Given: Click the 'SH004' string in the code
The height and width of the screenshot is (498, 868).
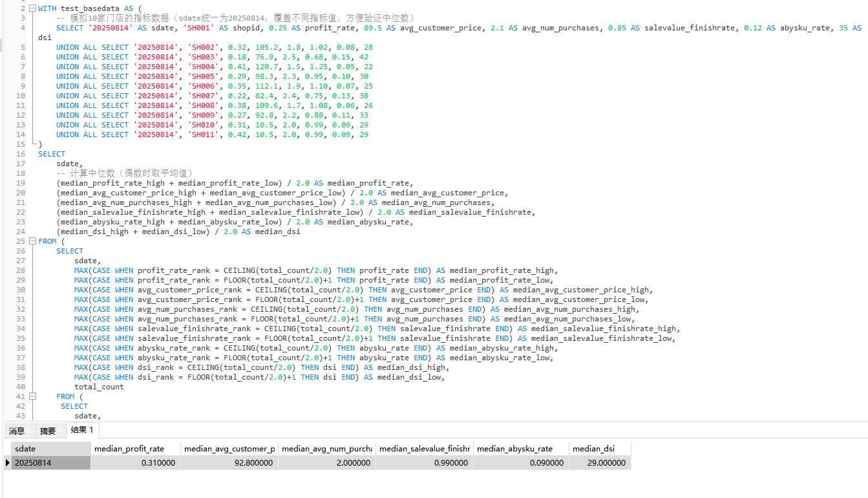Looking at the screenshot, I should click(x=204, y=67).
